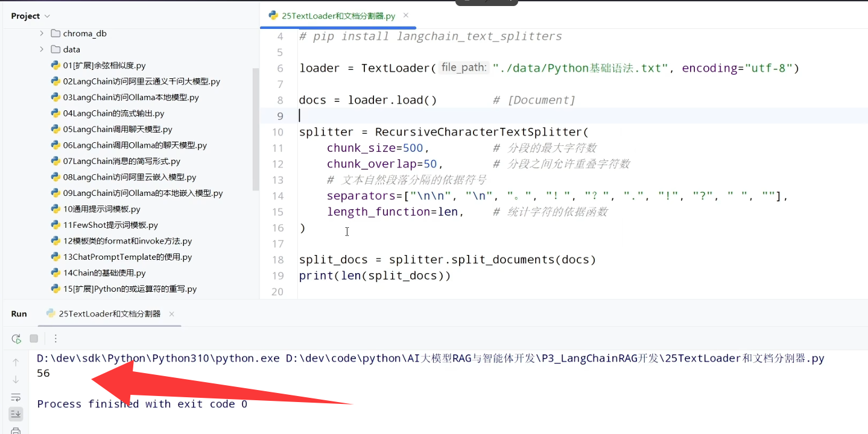The image size is (868, 434).
Task: Click chunk_overlap on line 12
Action: tap(372, 165)
